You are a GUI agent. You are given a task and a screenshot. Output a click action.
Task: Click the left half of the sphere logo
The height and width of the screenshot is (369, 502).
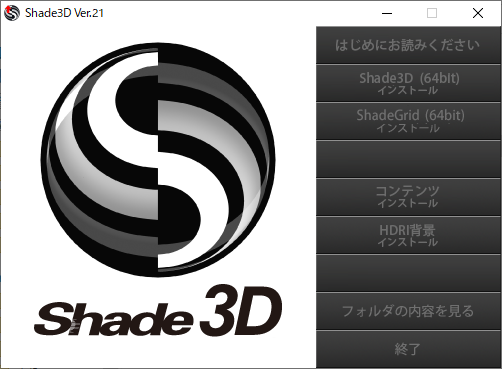99,159
